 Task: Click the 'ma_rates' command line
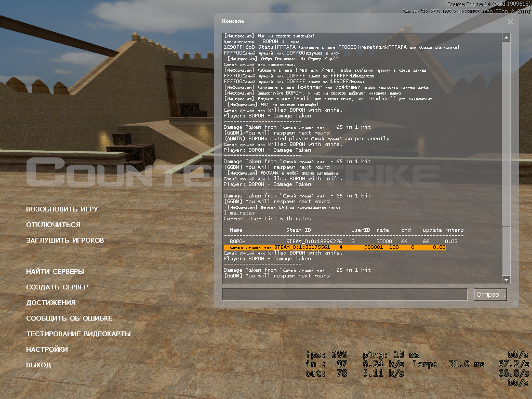[239, 213]
